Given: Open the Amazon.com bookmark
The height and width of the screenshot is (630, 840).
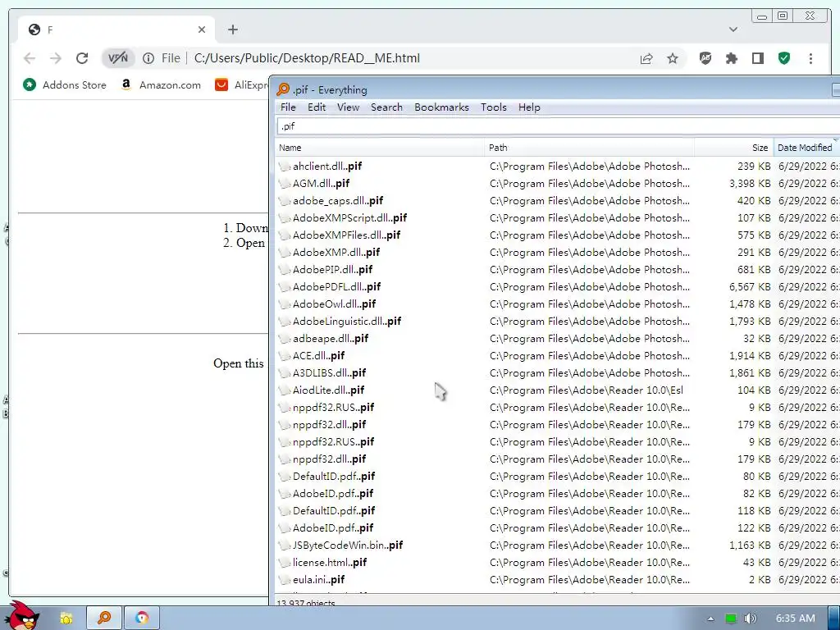Looking at the screenshot, I should pos(161,84).
